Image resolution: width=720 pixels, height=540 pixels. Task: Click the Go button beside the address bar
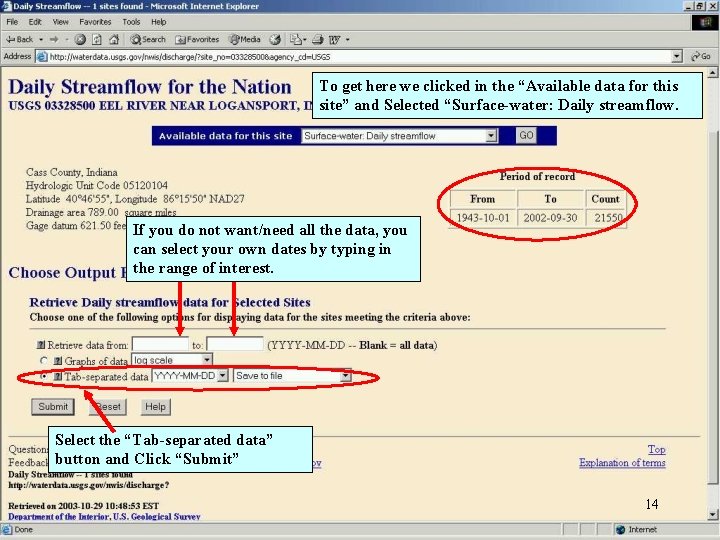point(701,56)
